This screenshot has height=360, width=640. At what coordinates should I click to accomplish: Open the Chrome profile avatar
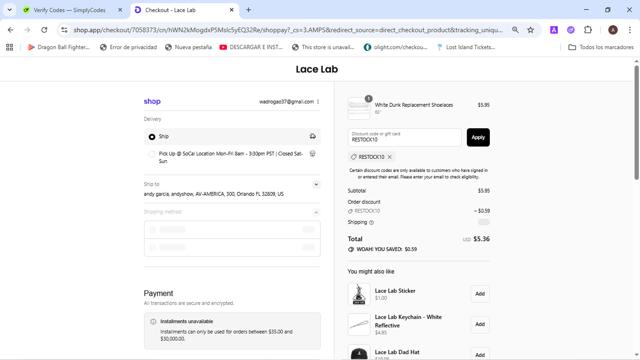point(613,30)
